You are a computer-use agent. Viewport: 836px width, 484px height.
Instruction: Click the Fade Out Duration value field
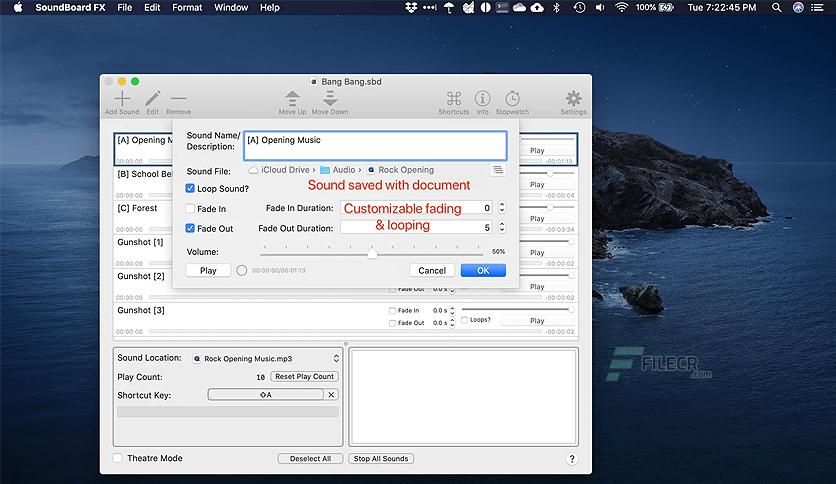(x=416, y=228)
